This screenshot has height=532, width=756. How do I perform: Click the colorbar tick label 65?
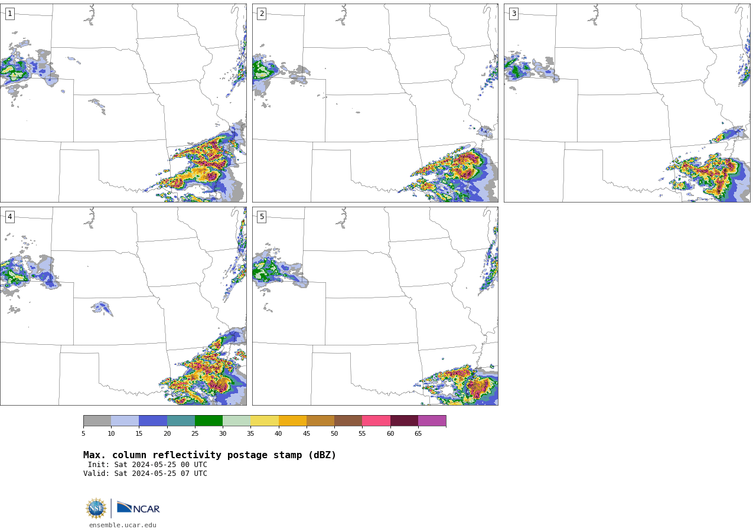click(x=418, y=434)
